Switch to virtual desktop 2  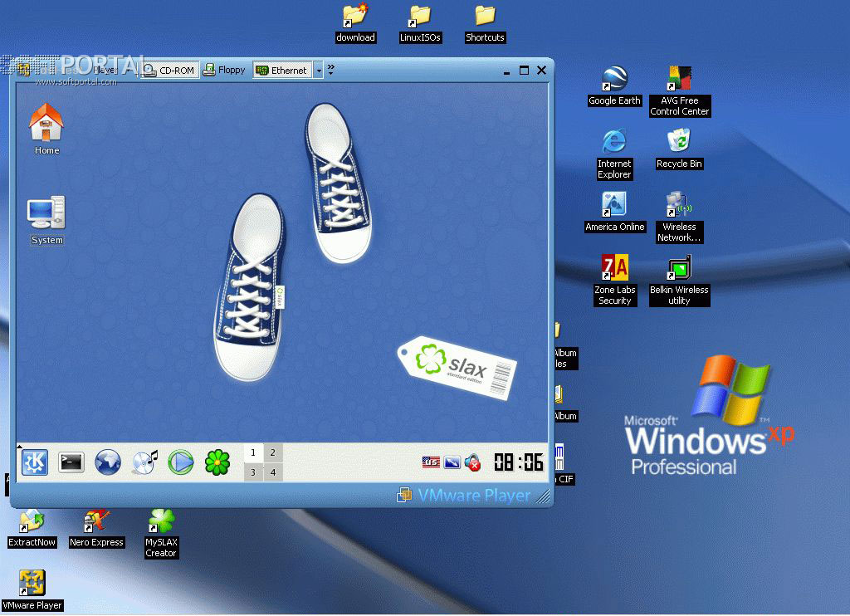[x=272, y=452]
